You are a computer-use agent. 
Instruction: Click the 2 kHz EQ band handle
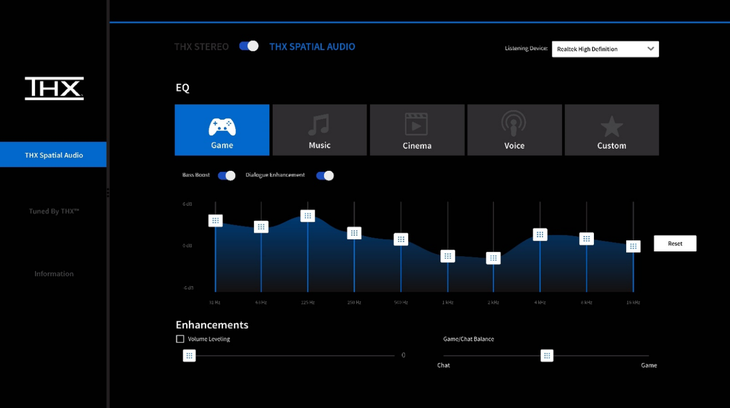[x=493, y=258]
